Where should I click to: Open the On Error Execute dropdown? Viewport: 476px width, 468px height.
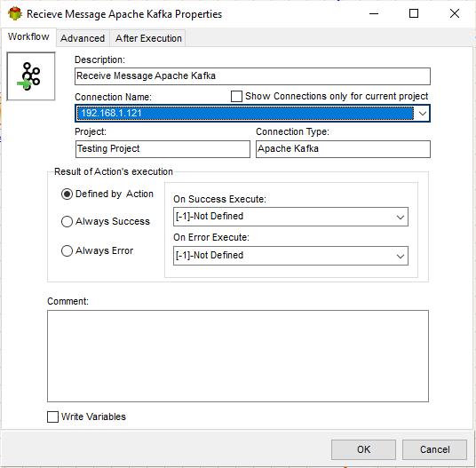click(290, 256)
